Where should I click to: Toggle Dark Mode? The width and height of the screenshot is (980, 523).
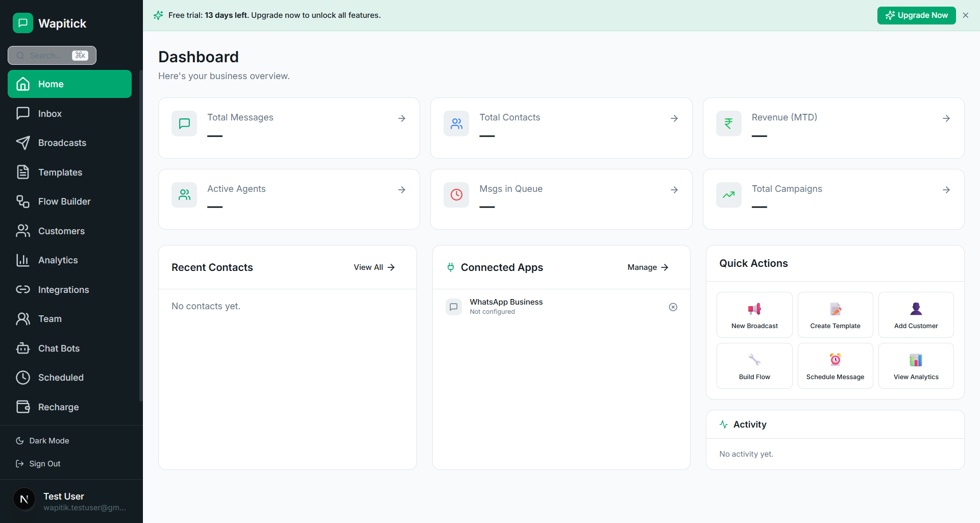click(x=43, y=440)
